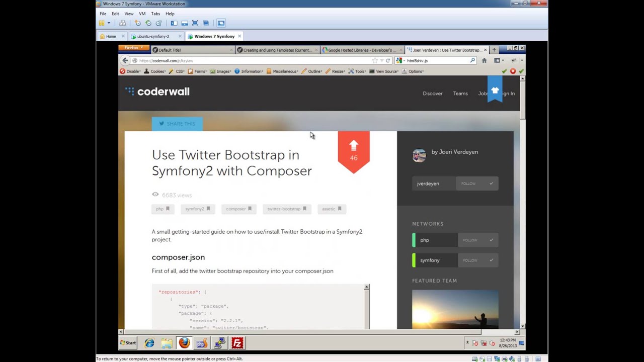Open Internet Explorer from guest taskbar
Image resolution: width=644 pixels, height=362 pixels.
pyautogui.click(x=149, y=343)
